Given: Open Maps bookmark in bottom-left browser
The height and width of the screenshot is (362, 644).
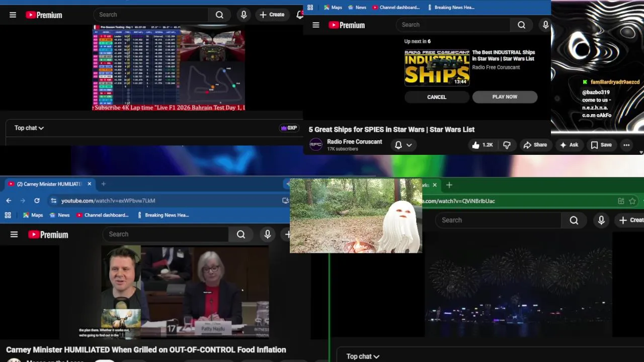Looking at the screenshot, I should (x=33, y=215).
